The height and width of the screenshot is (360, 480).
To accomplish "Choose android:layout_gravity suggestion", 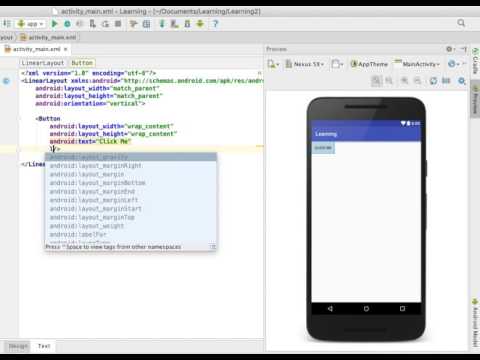I will pos(131,157).
